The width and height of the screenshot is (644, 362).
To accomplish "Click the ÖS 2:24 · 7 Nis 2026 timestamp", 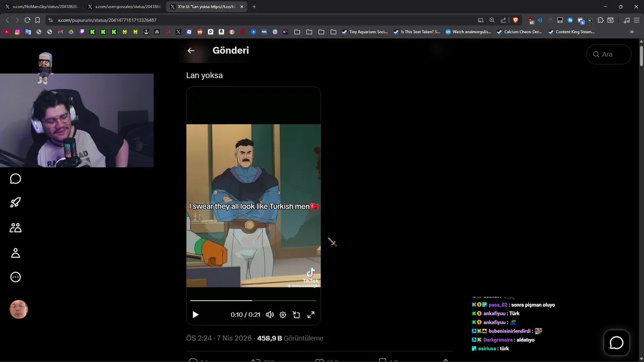I will (x=219, y=338).
